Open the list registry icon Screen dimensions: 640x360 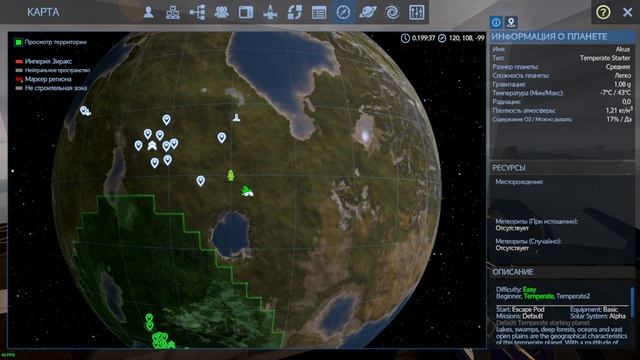point(319,13)
